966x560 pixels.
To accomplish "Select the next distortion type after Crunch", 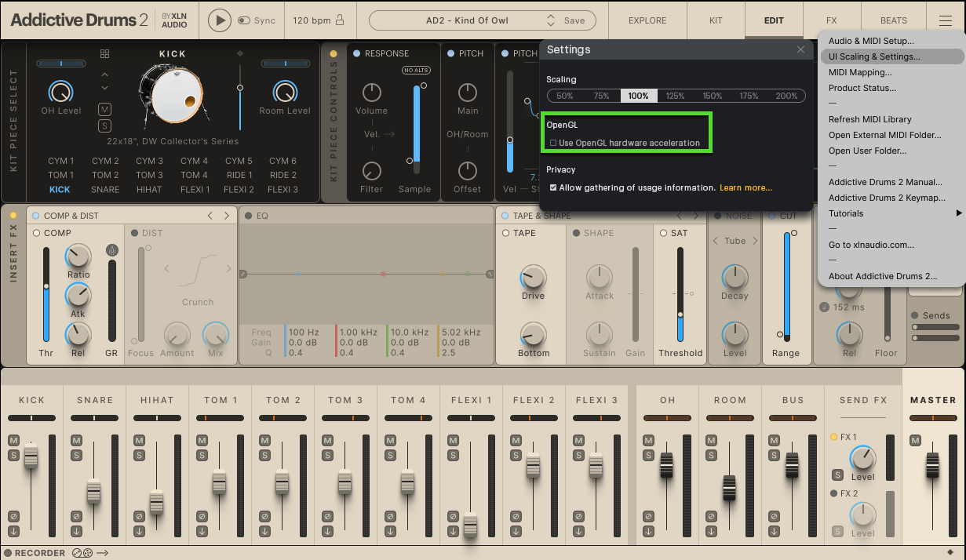I will coord(229,269).
